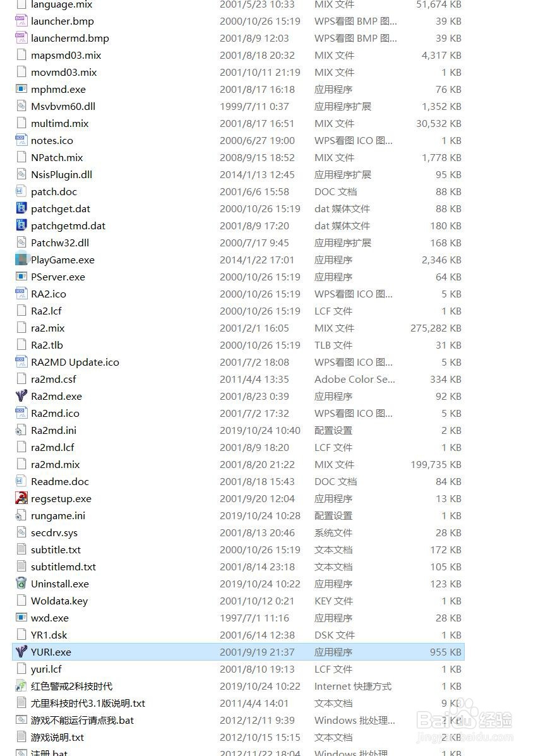Click the Ra2md.ico file icon
The image size is (543, 756).
[21, 413]
